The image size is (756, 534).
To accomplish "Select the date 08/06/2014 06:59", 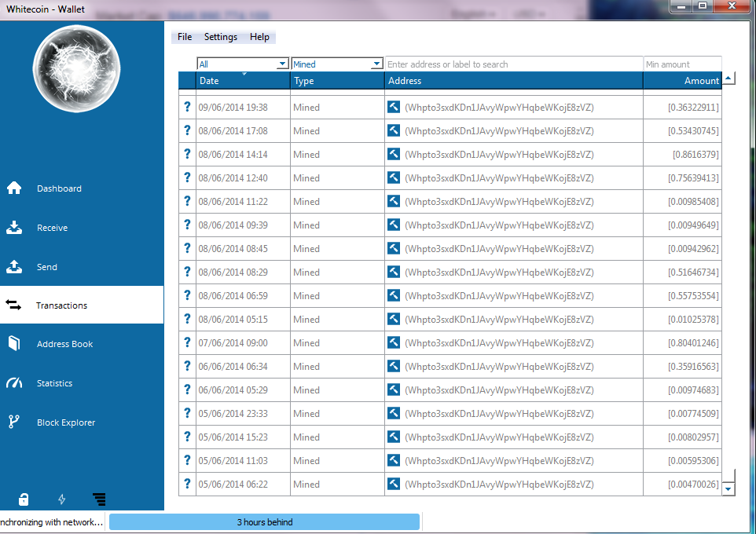I will coord(233,296).
